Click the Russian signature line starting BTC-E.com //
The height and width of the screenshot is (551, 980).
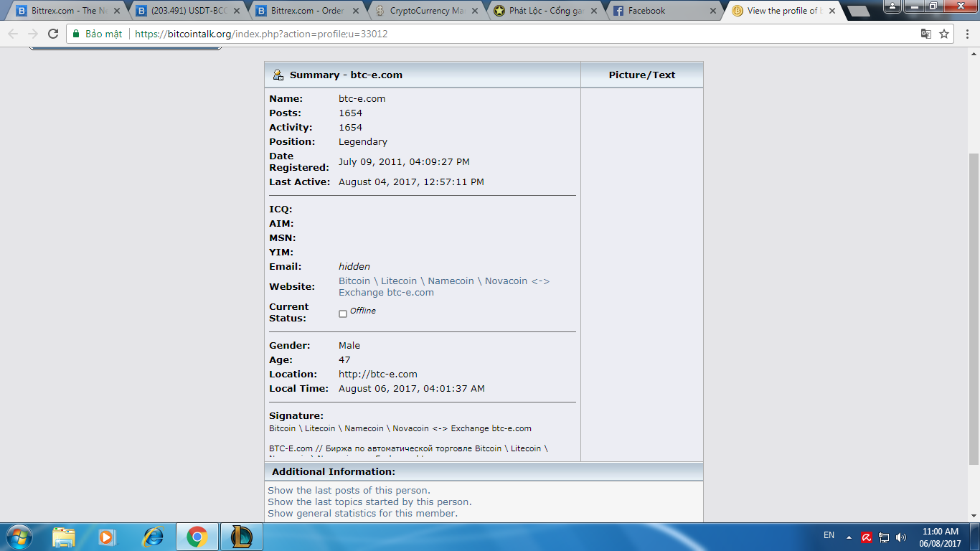coord(409,449)
